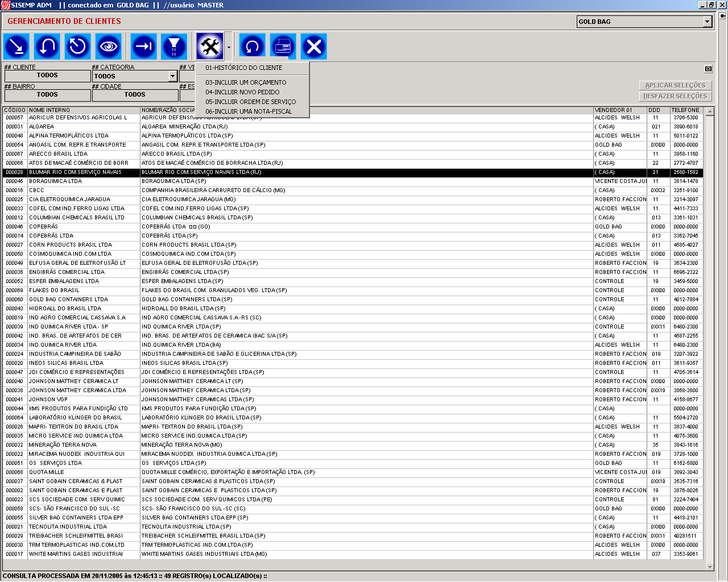728x582 pixels.
Task: Click the VENDEDOR 01 column header
Action: point(620,110)
